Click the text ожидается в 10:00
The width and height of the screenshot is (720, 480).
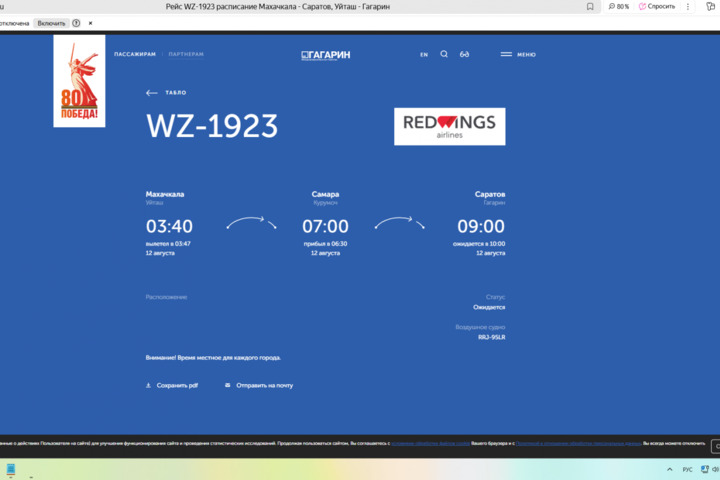pyautogui.click(x=479, y=244)
